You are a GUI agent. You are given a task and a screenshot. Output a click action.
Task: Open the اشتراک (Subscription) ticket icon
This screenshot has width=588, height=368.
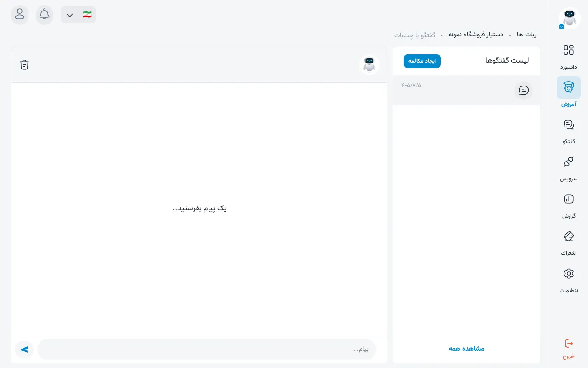click(569, 236)
